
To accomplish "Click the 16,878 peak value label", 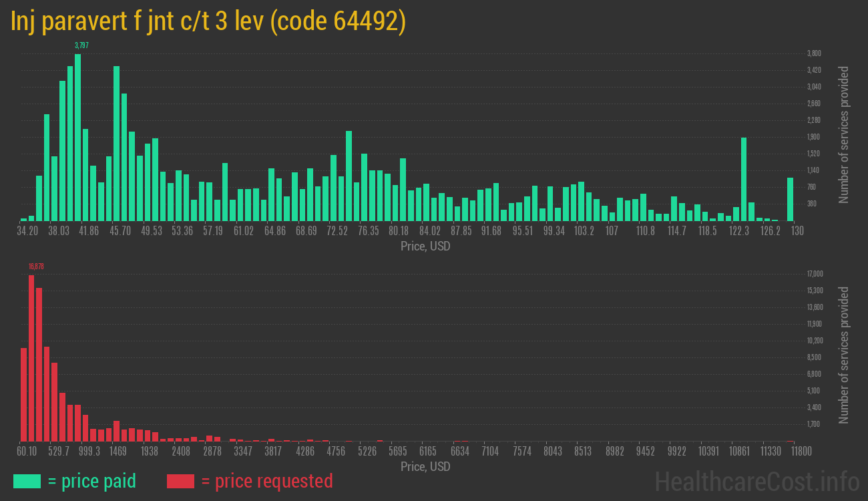I will click(x=36, y=267).
